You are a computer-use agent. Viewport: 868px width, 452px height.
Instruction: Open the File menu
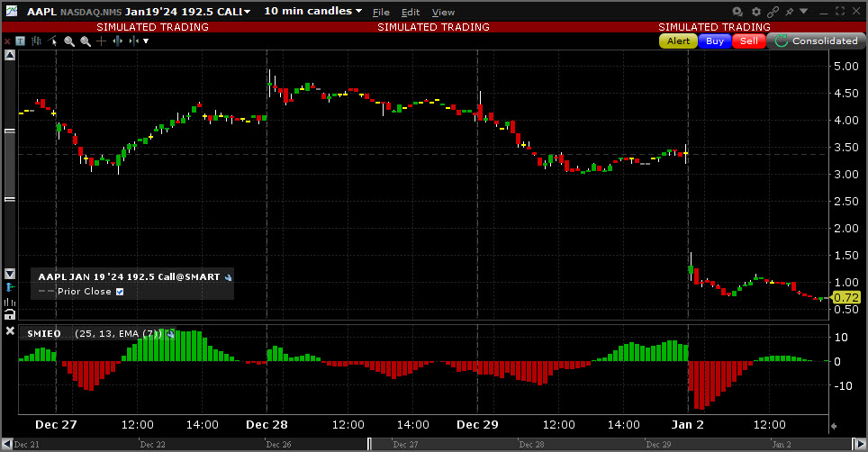click(381, 13)
